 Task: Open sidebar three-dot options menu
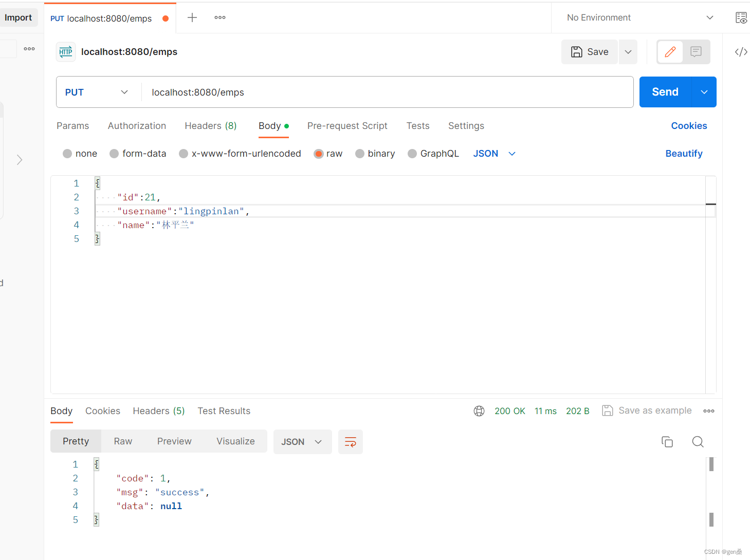tap(29, 49)
